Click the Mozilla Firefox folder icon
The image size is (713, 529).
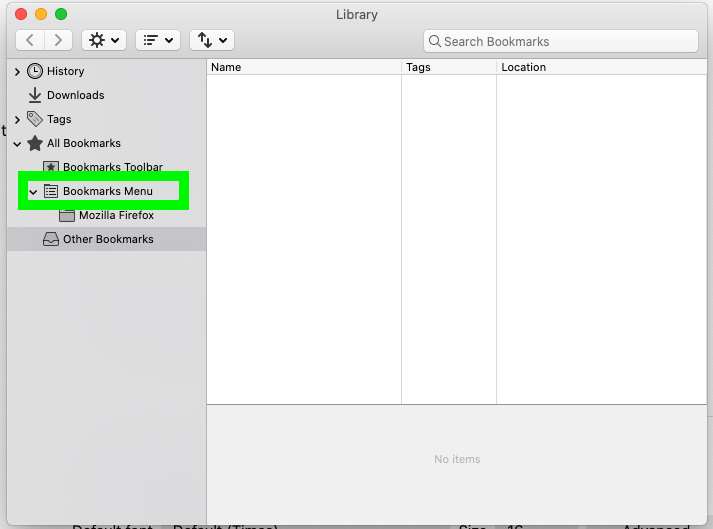click(67, 215)
